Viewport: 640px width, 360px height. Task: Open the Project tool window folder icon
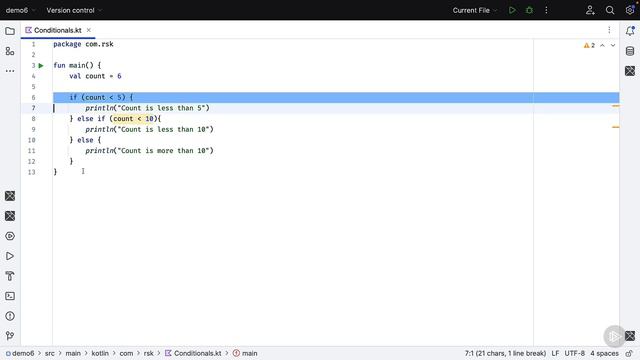pos(10,31)
